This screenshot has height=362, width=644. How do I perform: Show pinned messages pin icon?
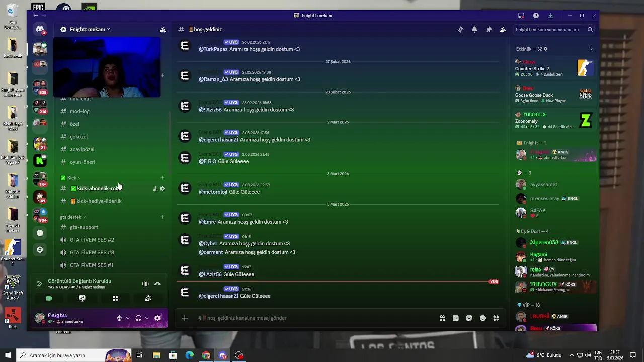[x=489, y=30]
